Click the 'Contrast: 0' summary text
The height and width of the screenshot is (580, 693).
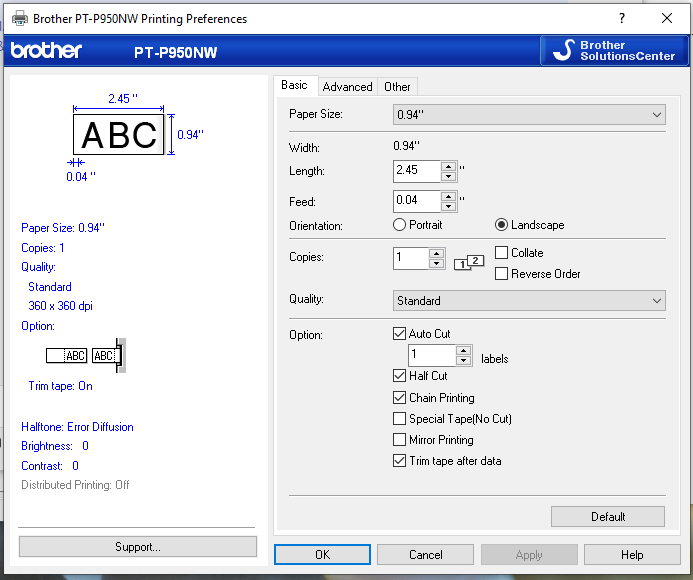click(50, 466)
